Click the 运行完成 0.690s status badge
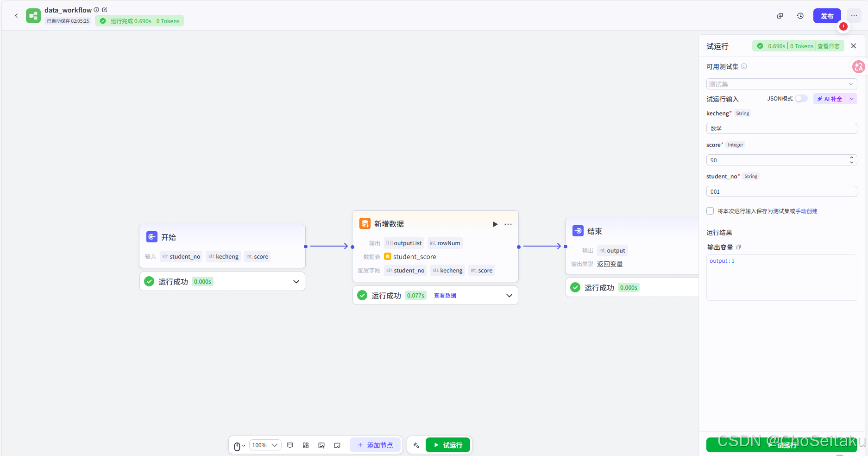 (x=139, y=21)
